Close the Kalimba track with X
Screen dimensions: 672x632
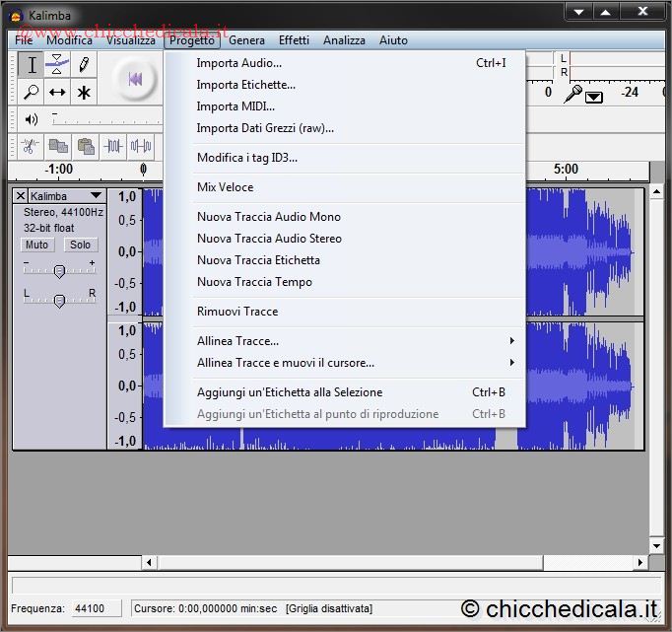click(x=21, y=196)
